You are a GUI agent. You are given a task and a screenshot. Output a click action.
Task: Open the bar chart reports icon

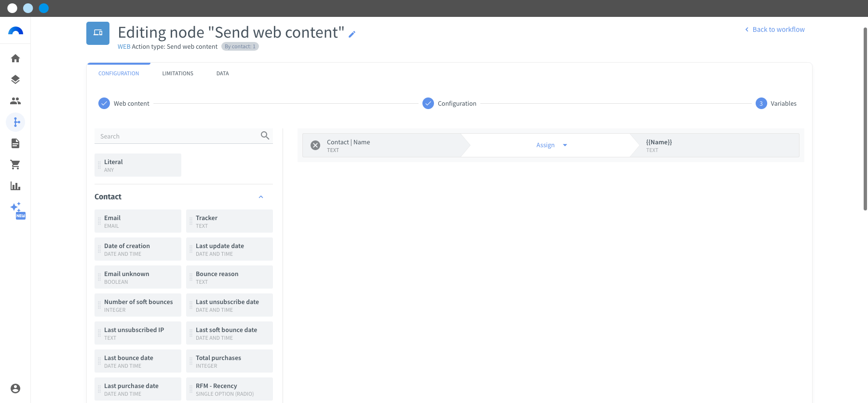(15, 186)
